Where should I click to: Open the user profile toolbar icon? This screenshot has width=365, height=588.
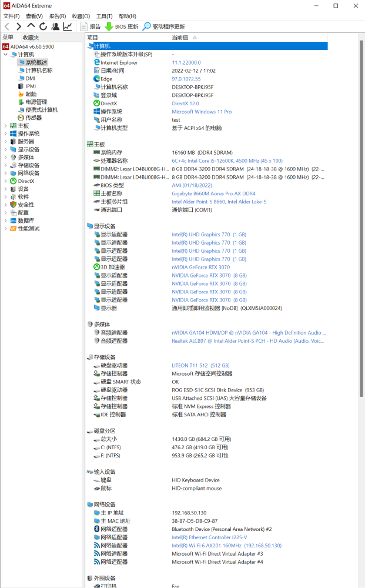tap(55, 26)
